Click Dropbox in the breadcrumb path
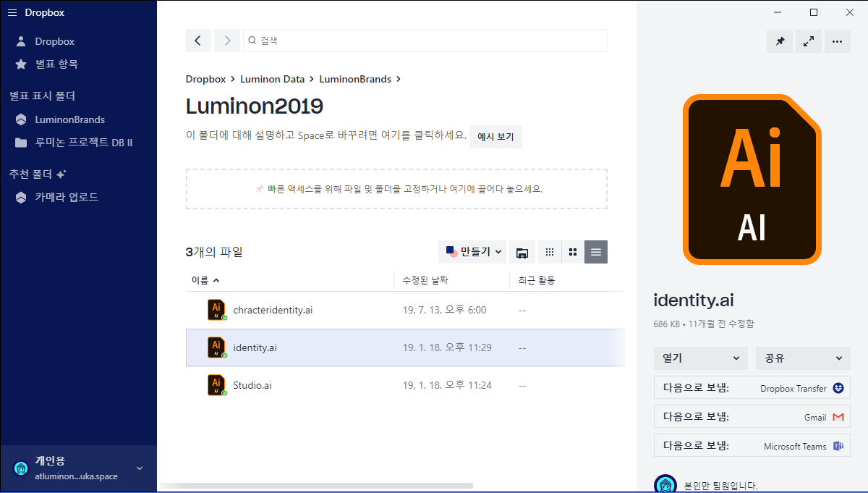868x493 pixels. (x=205, y=79)
